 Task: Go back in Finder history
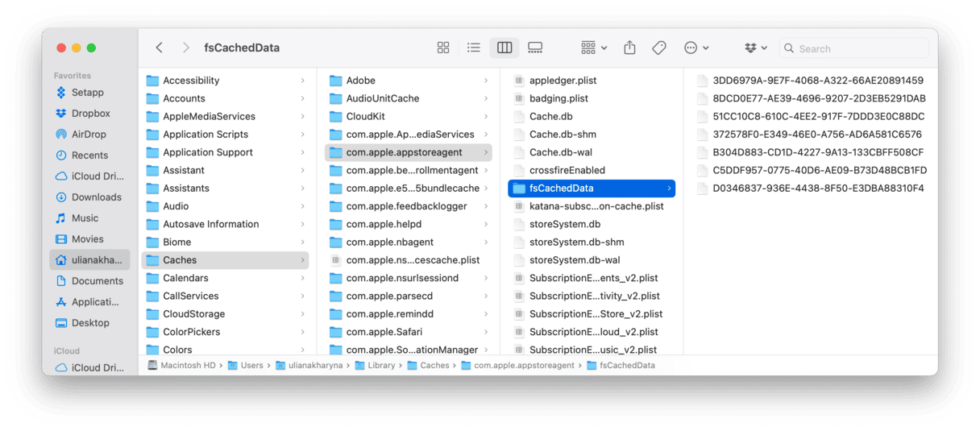160,48
